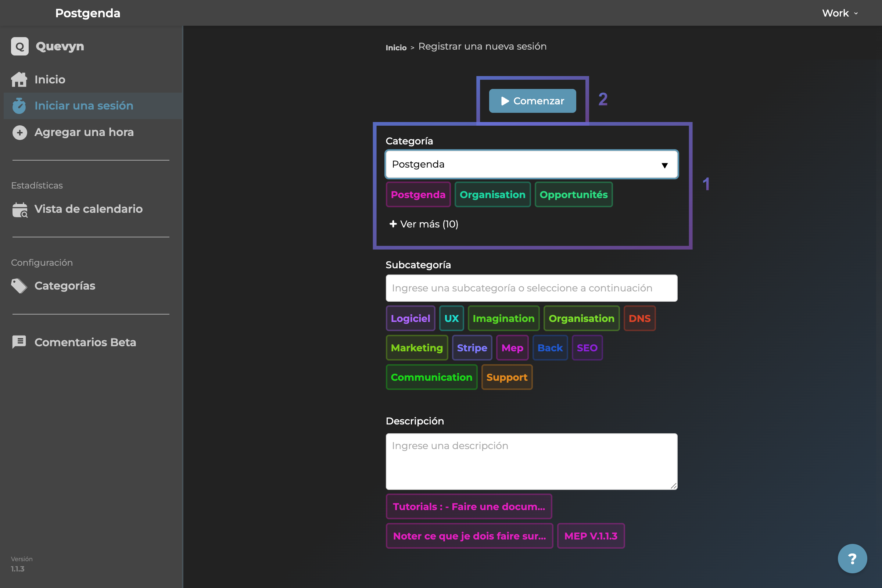This screenshot has width=882, height=588.
Task: Choose the Communication subcategory tag
Action: (431, 377)
